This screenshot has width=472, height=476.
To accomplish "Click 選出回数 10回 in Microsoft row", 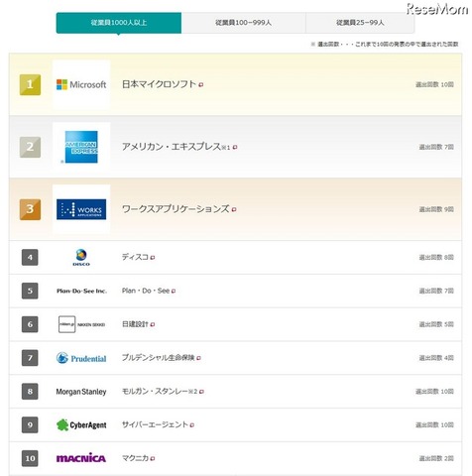I will [x=434, y=84].
